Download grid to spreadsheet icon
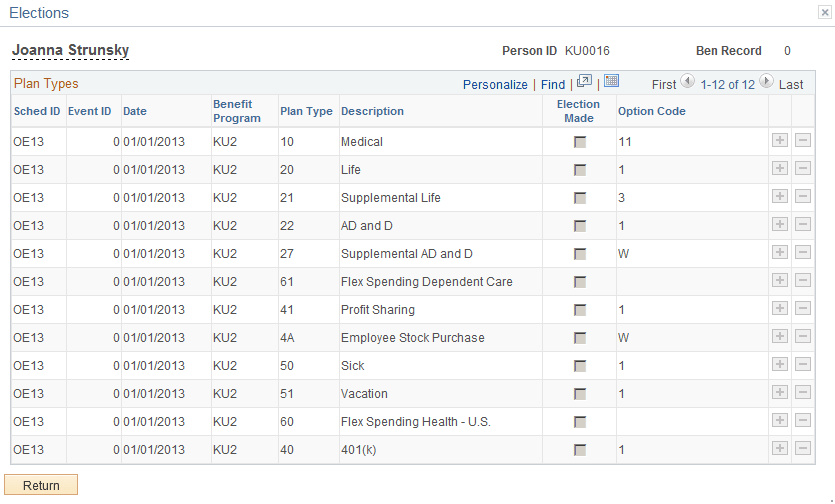The image size is (835, 504). click(x=611, y=82)
